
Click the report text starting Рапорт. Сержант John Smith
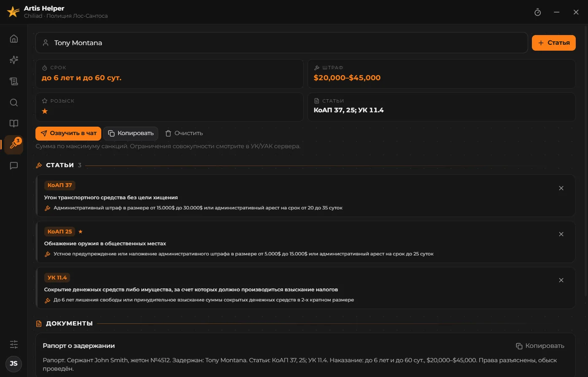300,364
